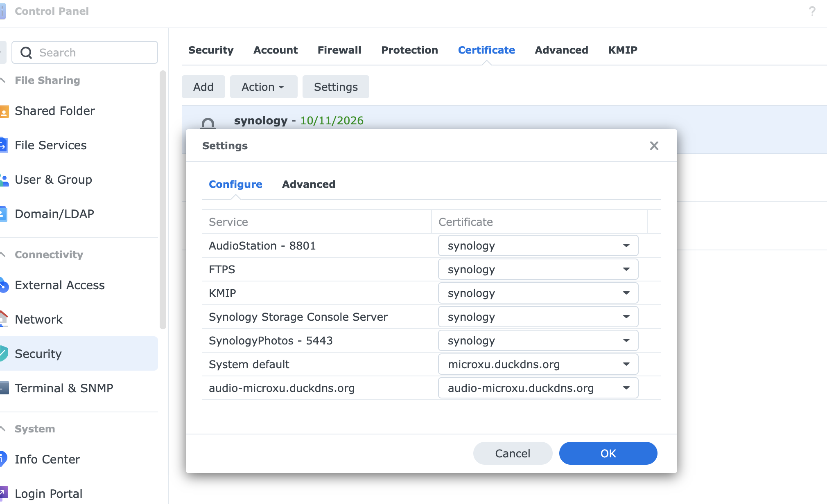The width and height of the screenshot is (827, 504).
Task: Open FTPS certificate dropdown
Action: point(538,270)
